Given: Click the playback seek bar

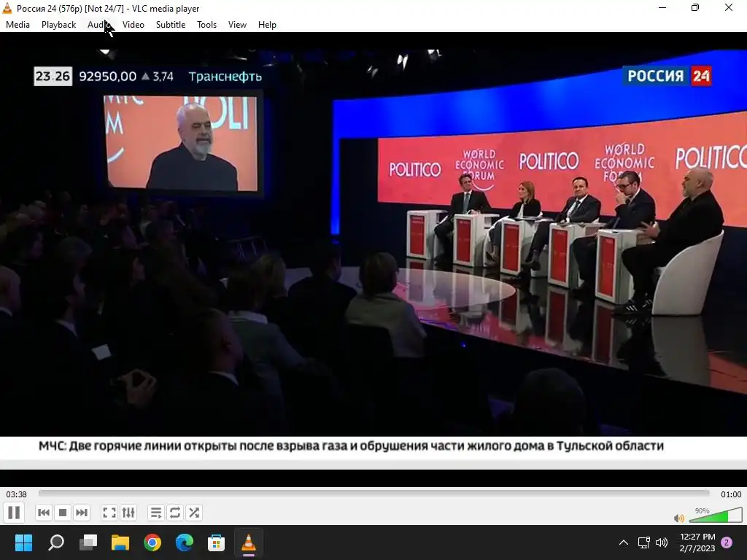Looking at the screenshot, I should click(x=374, y=494).
